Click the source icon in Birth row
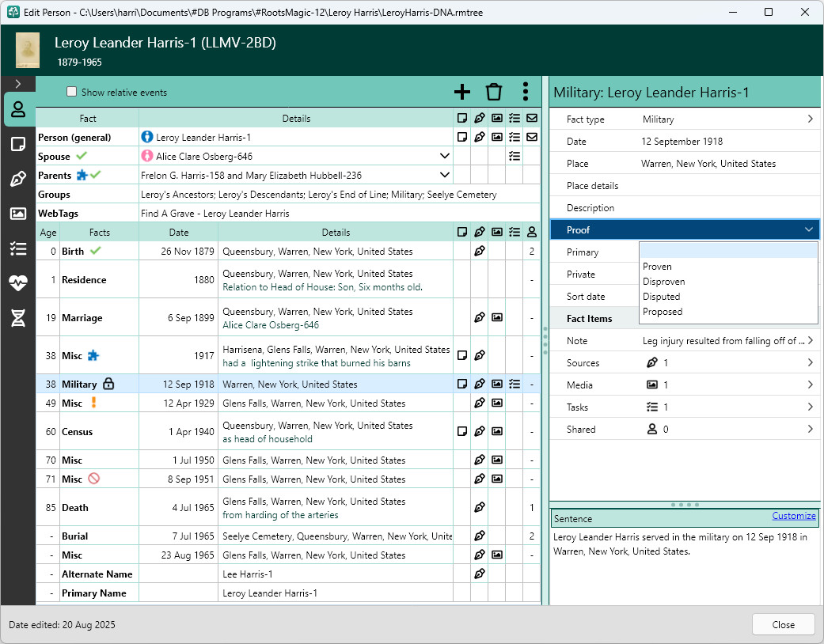The width and height of the screenshot is (824, 644). click(479, 251)
